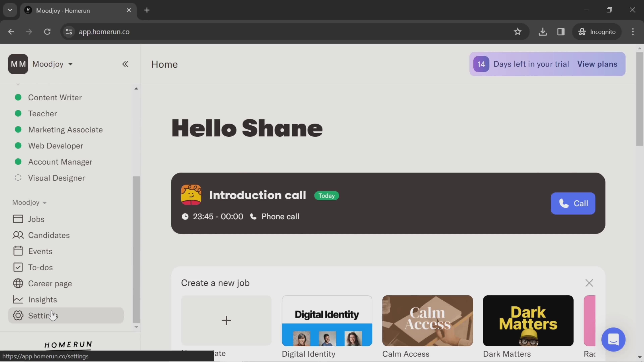The width and height of the screenshot is (644, 362).
Task: Open To-dos section
Action: coord(40,267)
